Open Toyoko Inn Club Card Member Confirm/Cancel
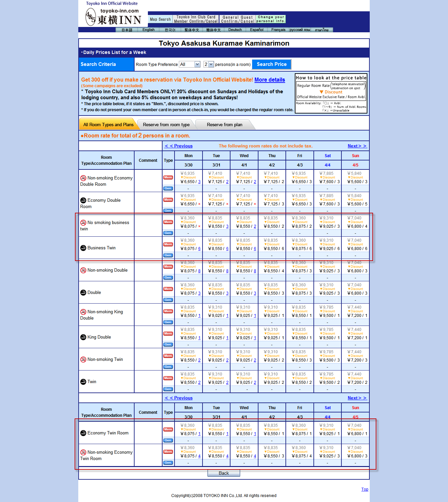 point(196,19)
